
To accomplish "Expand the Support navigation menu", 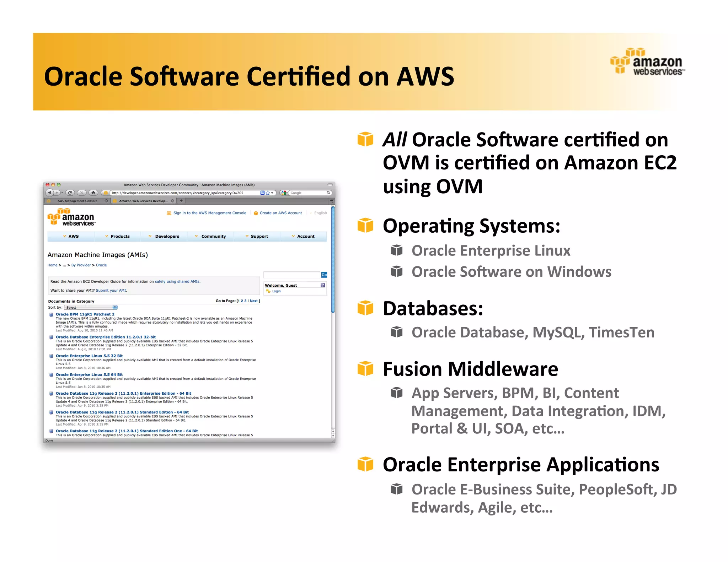I will click(257, 236).
